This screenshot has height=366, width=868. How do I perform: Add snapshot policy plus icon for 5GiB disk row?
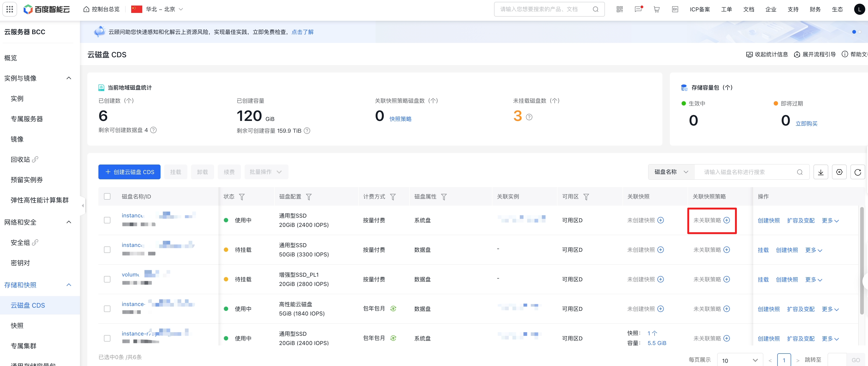click(727, 309)
